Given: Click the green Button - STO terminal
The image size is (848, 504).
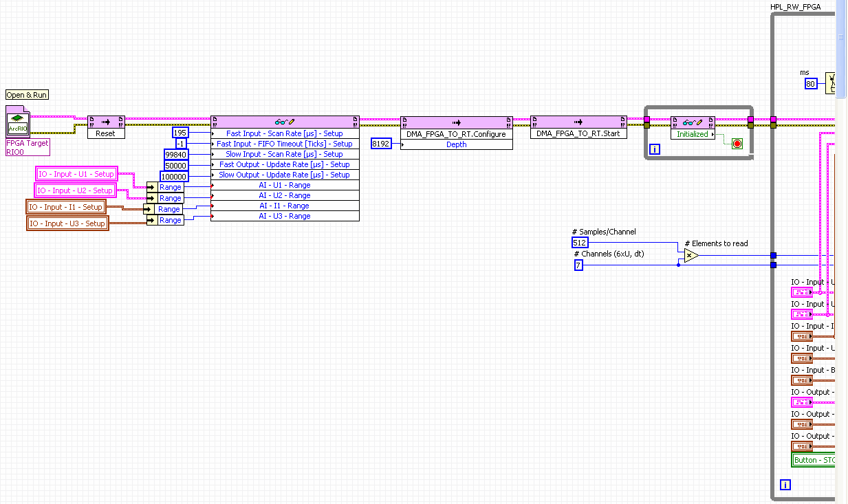Looking at the screenshot, I should [x=814, y=460].
